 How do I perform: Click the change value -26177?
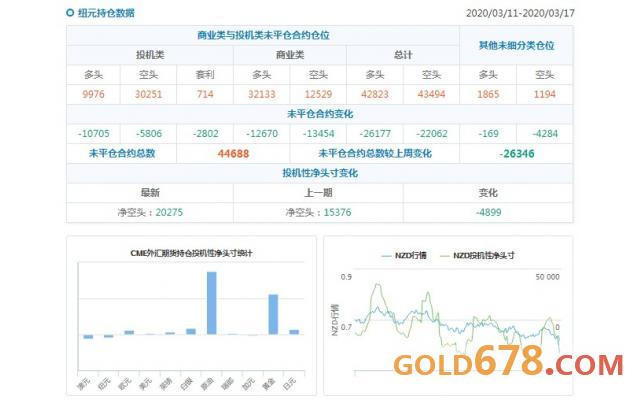(x=375, y=133)
